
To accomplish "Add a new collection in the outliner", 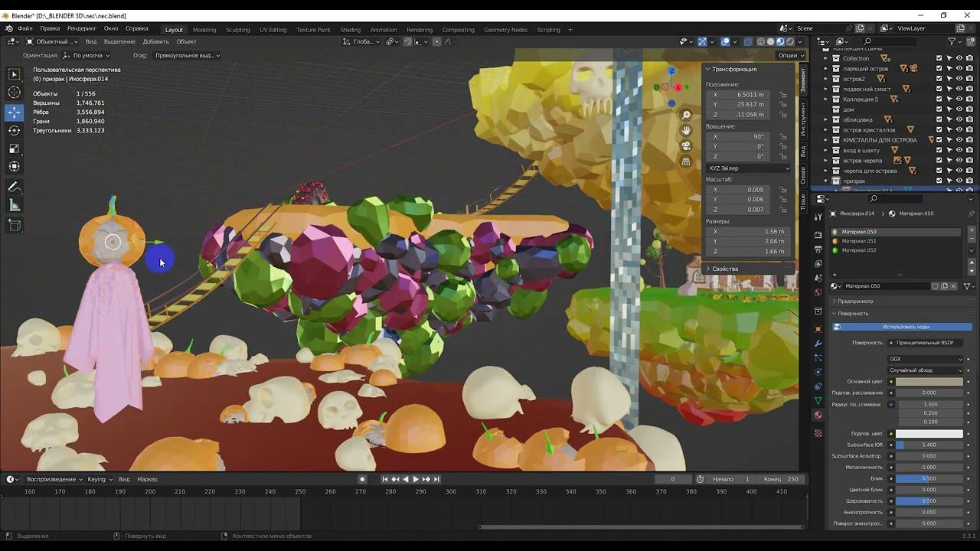I will pyautogui.click(x=970, y=41).
